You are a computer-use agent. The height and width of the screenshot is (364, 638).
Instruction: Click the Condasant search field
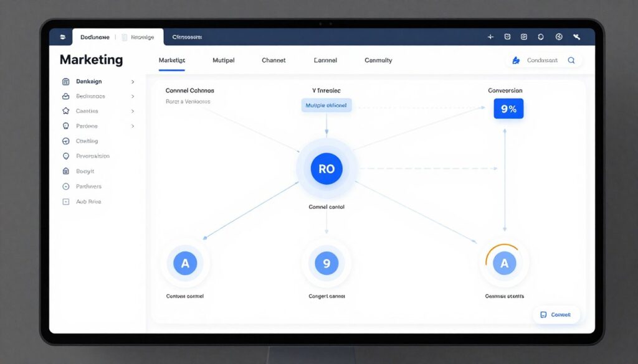pyautogui.click(x=545, y=60)
